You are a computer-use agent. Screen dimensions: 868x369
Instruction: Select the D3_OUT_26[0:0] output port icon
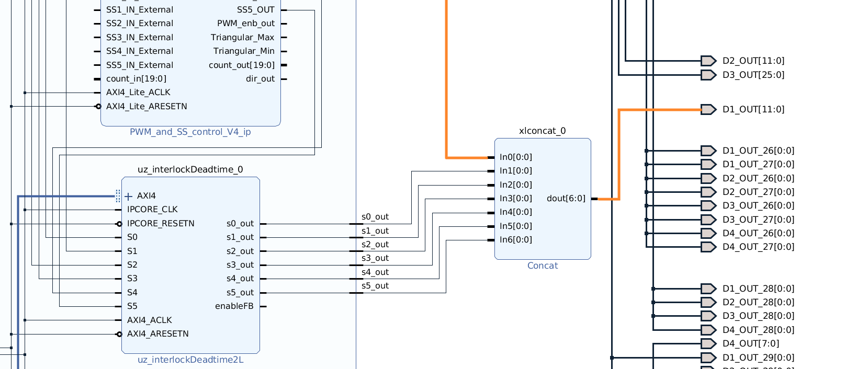pos(708,206)
